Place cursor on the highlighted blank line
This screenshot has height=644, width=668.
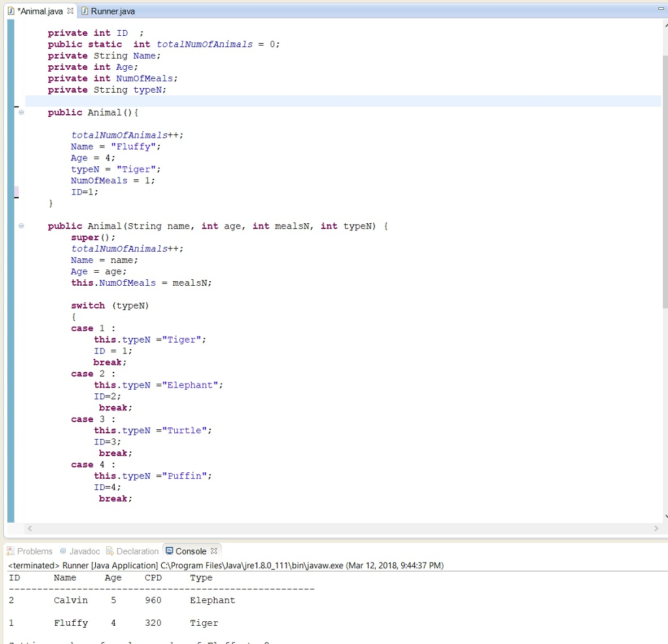[261, 101]
